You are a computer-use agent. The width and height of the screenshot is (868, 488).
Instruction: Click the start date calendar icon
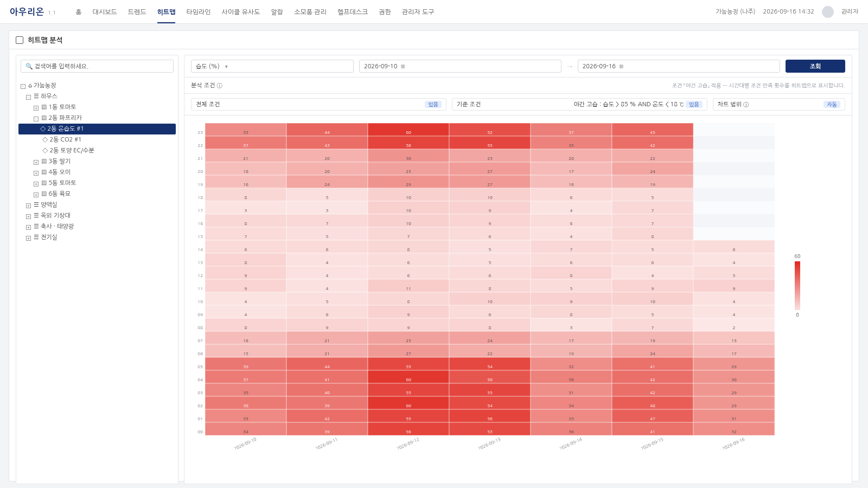tap(403, 66)
